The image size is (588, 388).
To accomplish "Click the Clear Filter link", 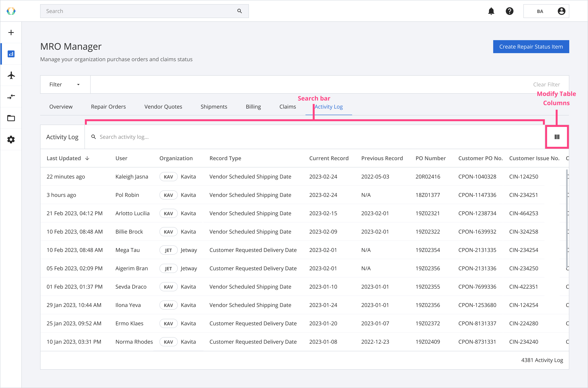I will 546,85.
